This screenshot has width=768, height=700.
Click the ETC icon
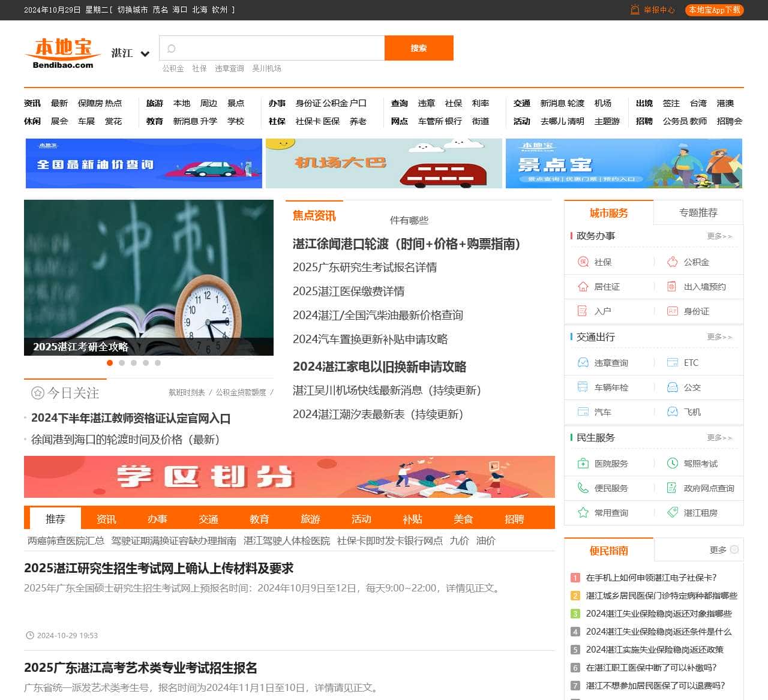click(x=673, y=362)
